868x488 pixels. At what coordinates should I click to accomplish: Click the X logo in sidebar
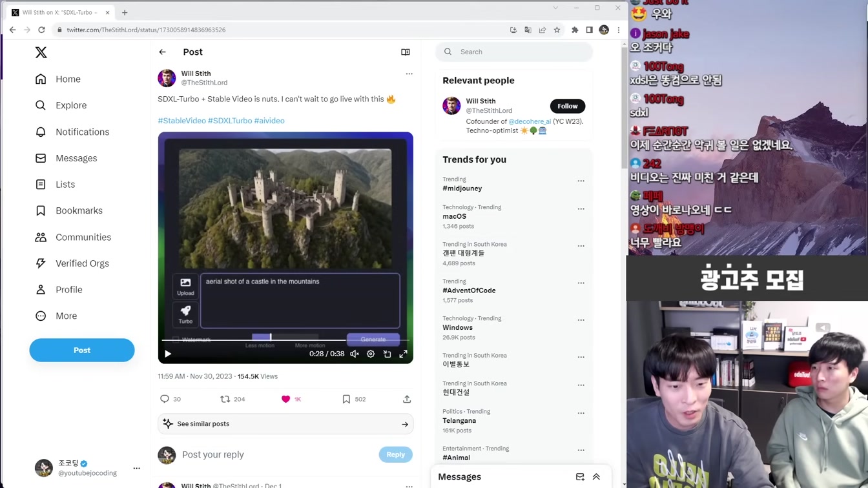pyautogui.click(x=41, y=52)
